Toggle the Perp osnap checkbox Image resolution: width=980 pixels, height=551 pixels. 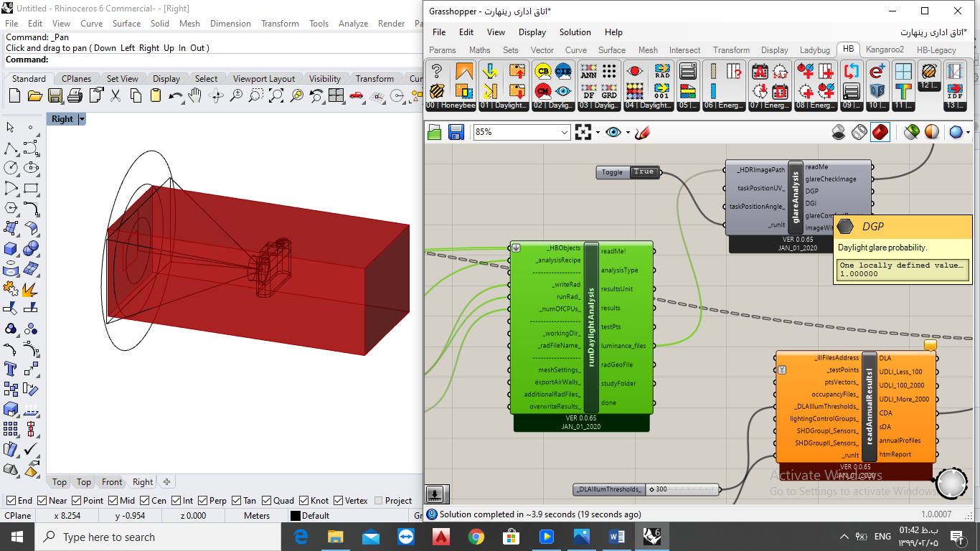pyautogui.click(x=201, y=501)
